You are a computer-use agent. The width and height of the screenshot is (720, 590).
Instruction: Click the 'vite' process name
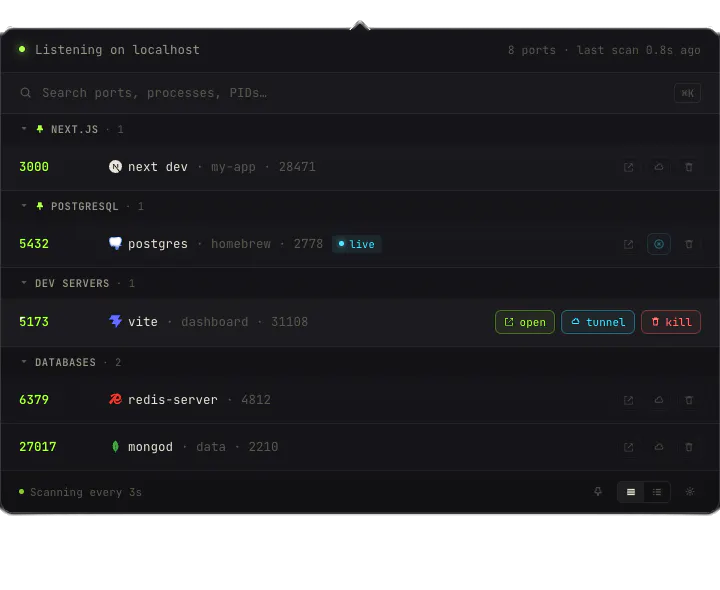click(x=143, y=322)
